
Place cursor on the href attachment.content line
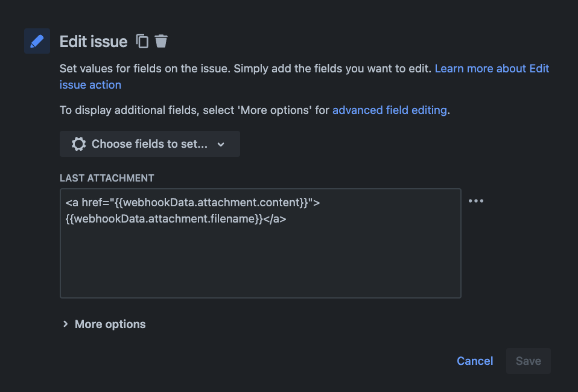192,203
